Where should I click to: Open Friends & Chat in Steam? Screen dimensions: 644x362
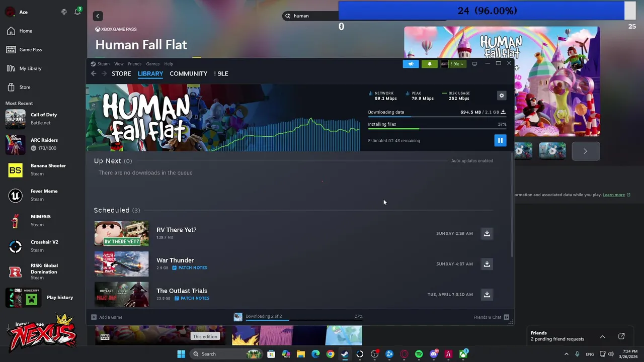click(x=492, y=317)
